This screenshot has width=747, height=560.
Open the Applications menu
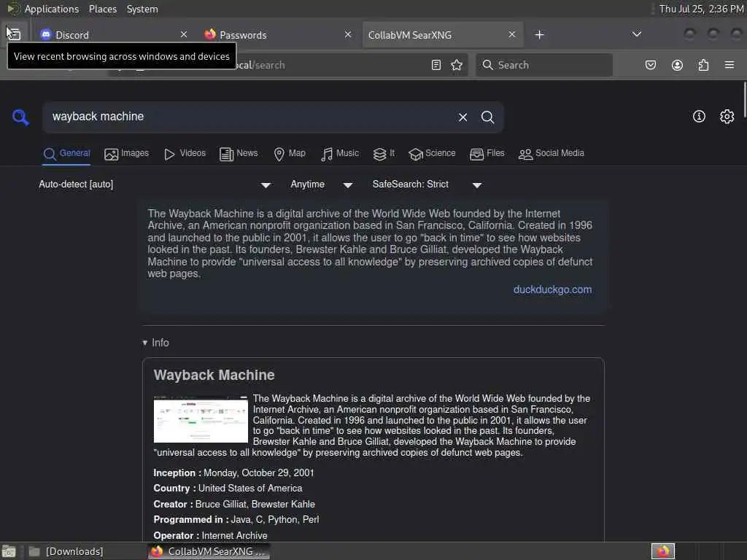[x=52, y=9]
